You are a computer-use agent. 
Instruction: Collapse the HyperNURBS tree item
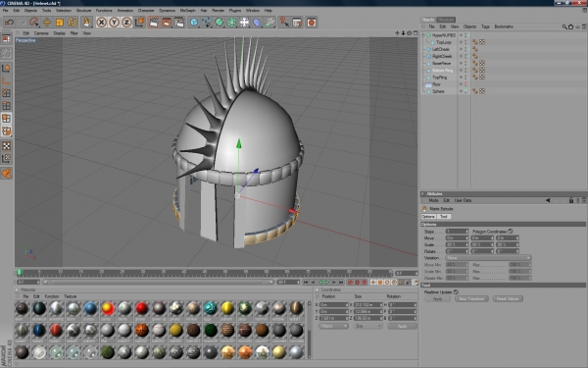click(x=423, y=35)
